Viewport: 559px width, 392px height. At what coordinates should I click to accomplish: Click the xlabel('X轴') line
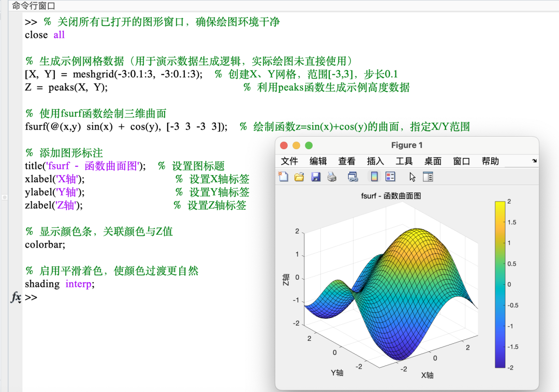[x=54, y=179]
